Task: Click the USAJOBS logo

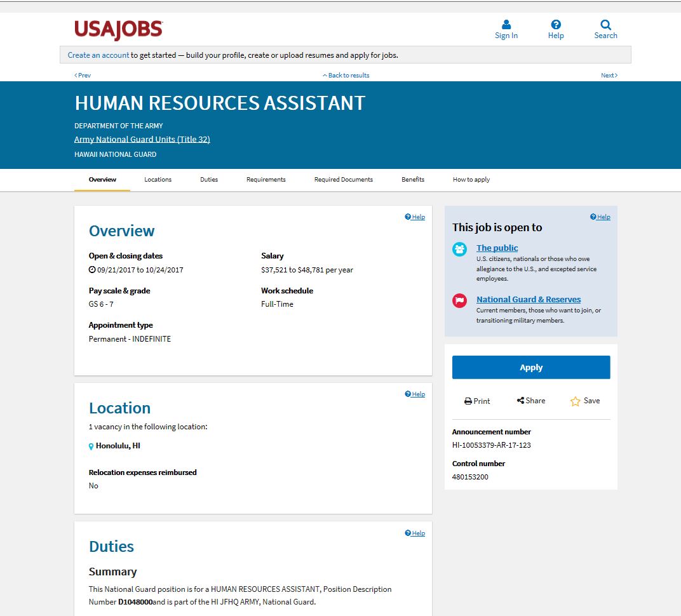Action: coord(119,30)
